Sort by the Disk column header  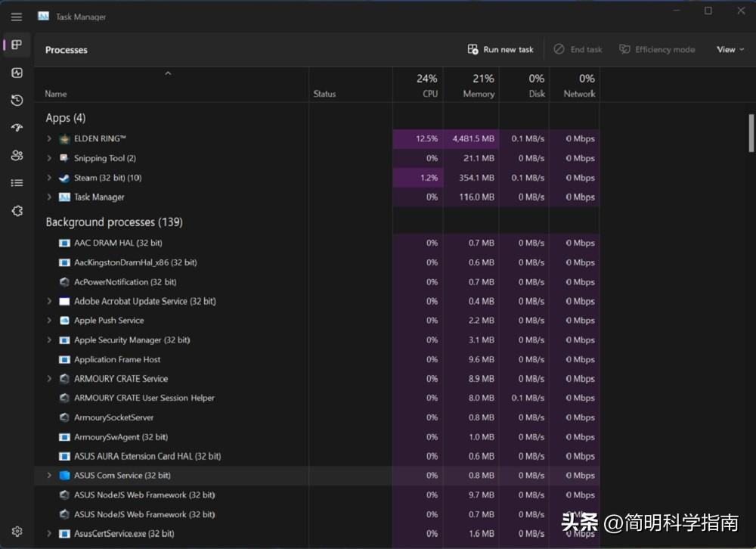coord(524,85)
